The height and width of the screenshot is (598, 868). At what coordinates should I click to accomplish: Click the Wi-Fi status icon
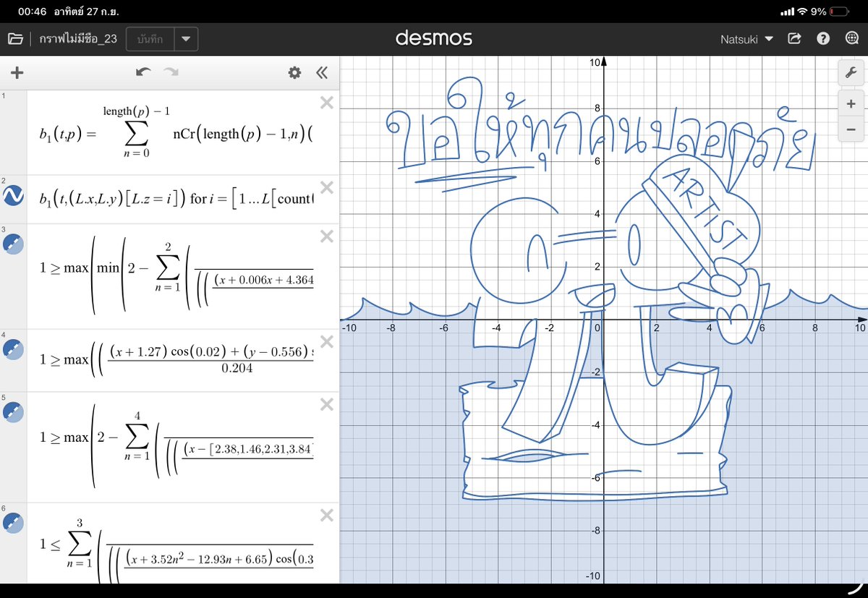pyautogui.click(x=802, y=12)
